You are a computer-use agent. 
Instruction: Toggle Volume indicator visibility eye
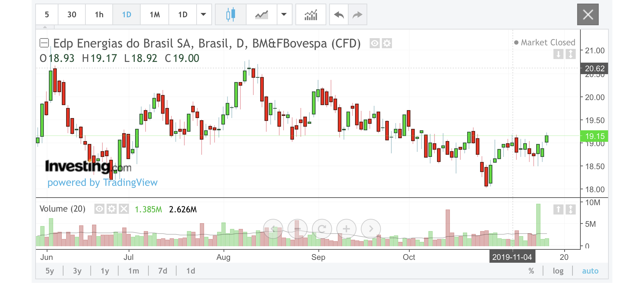99,209
